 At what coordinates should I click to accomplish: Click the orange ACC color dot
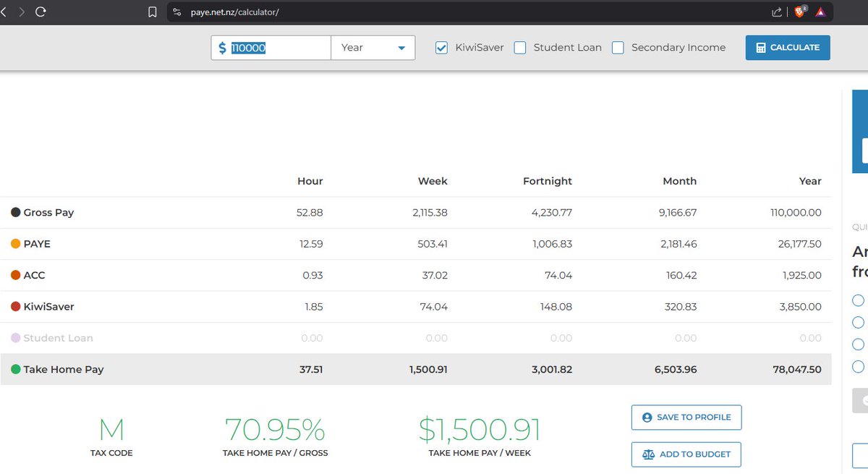click(16, 275)
